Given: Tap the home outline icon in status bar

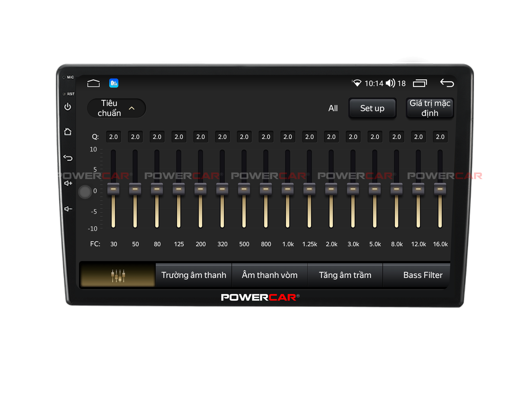Looking at the screenshot, I should pos(93,83).
